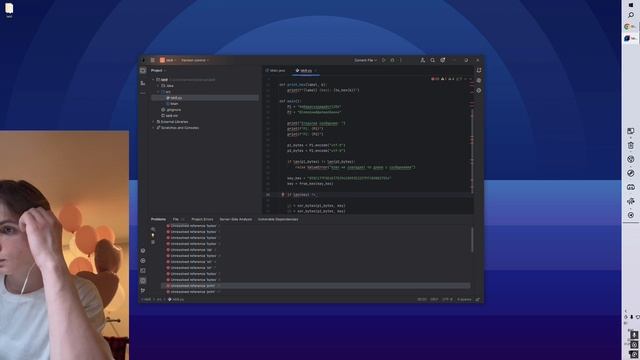This screenshot has width=640, height=360.
Task: Open the More Actions menu beside Debug
Action: click(x=400, y=60)
